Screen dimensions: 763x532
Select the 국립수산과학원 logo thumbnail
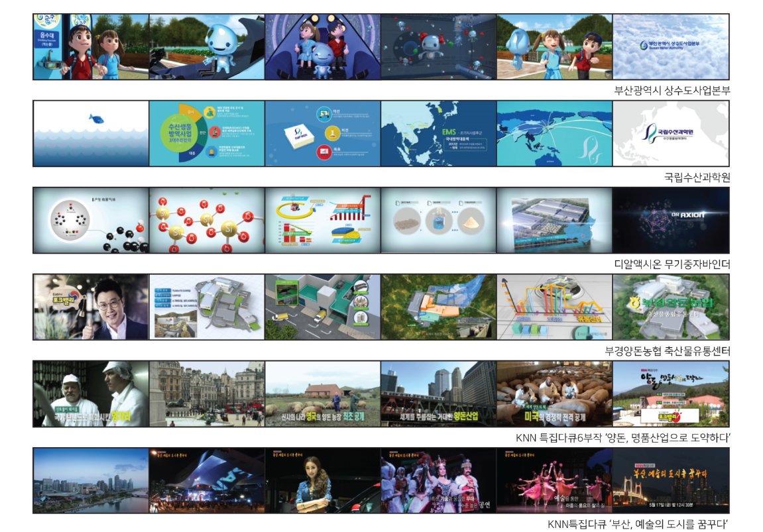click(671, 134)
